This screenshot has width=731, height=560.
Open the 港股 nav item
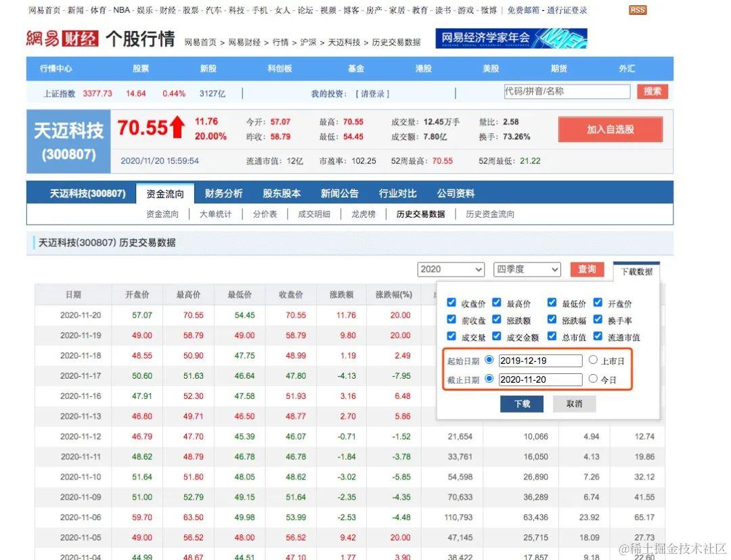(423, 68)
